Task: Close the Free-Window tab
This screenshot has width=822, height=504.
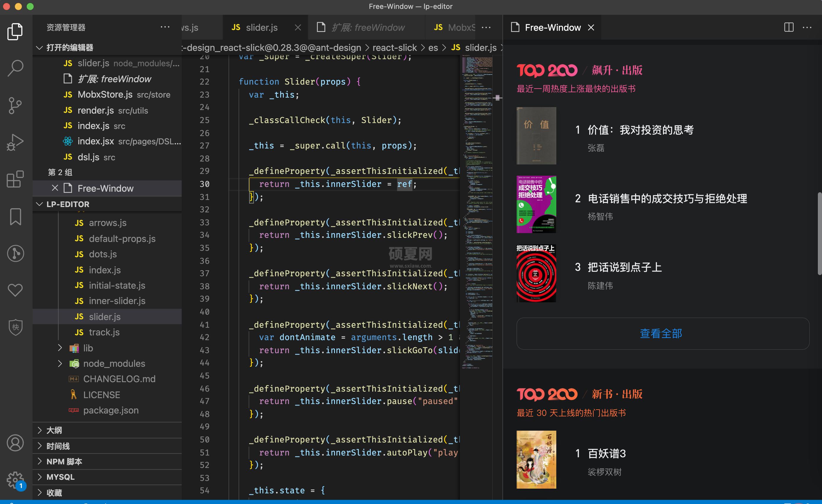Action: [591, 27]
